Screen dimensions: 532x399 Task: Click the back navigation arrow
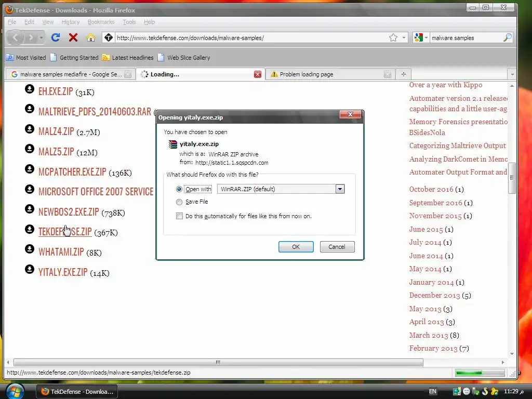point(15,37)
